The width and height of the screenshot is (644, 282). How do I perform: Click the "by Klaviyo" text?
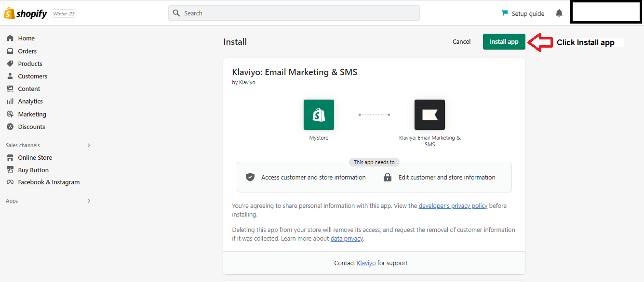point(243,82)
